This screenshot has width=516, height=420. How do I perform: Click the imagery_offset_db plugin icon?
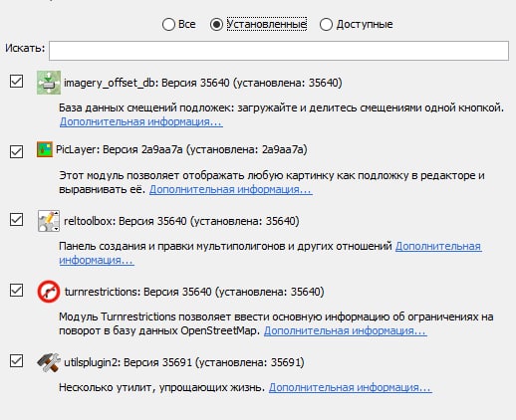coord(49,83)
